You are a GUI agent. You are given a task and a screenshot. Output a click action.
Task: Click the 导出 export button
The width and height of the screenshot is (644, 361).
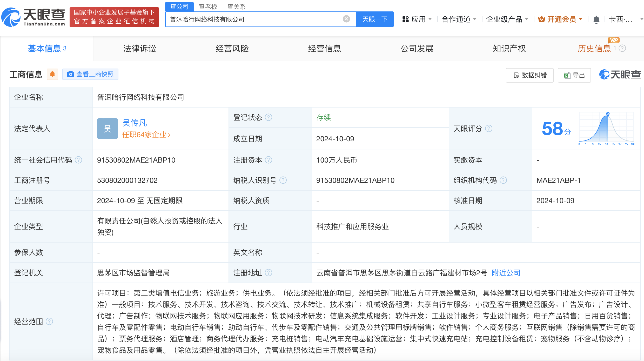pyautogui.click(x=574, y=75)
